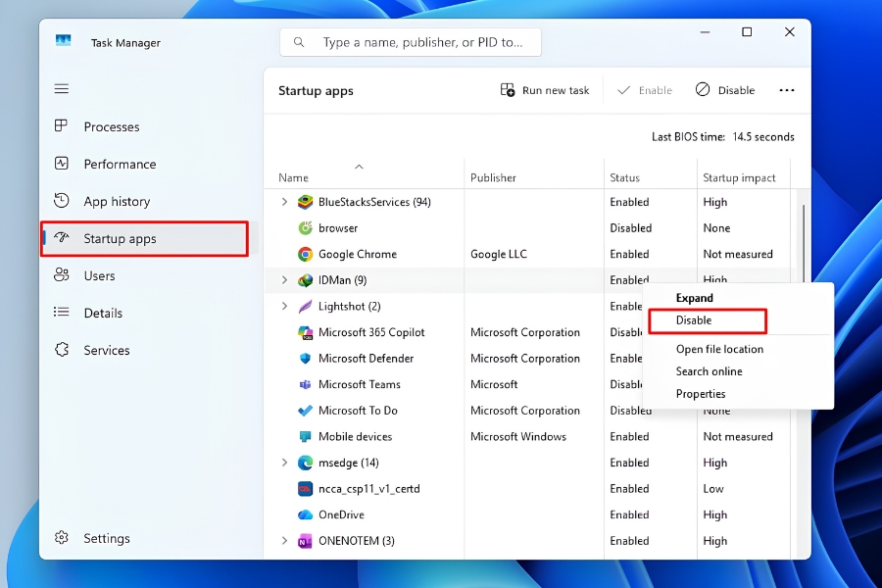Open Properties from the context menu

click(701, 394)
